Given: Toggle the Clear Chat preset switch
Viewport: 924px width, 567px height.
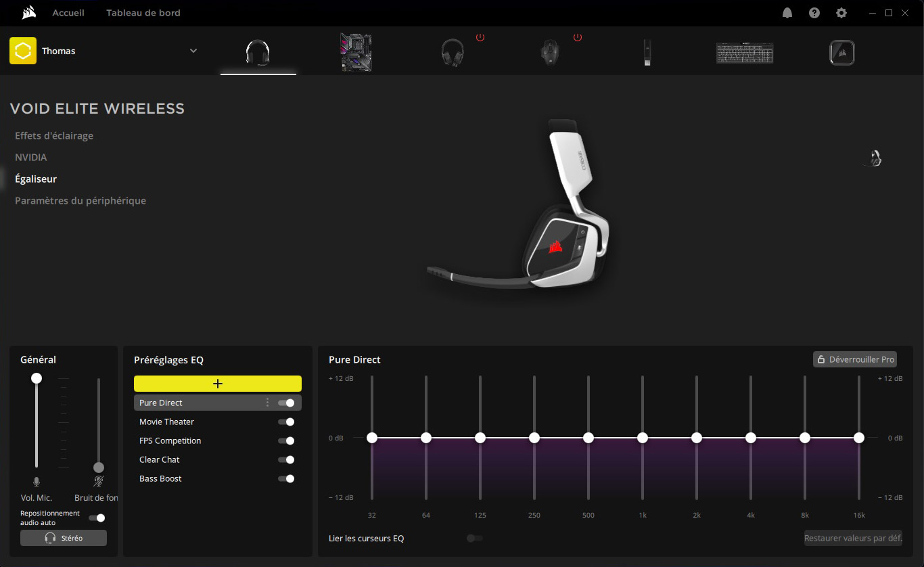Looking at the screenshot, I should click(286, 459).
